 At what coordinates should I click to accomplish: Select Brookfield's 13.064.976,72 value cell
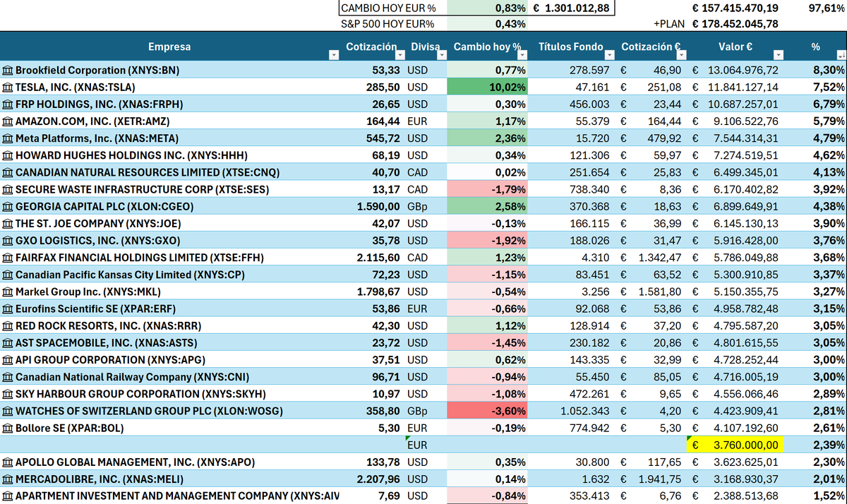click(x=736, y=70)
